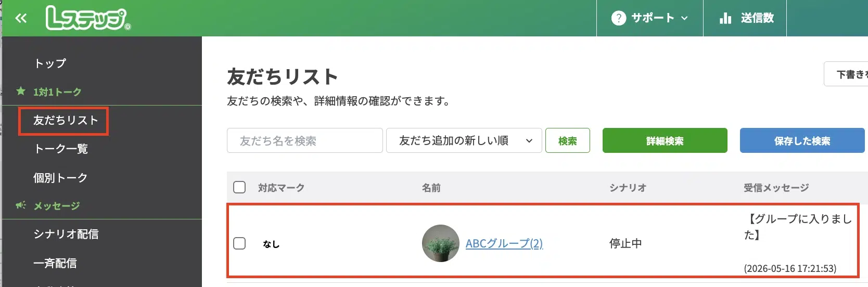The height and width of the screenshot is (287, 868).
Task: Toggle the select-all checkbox in table header
Action: (239, 187)
